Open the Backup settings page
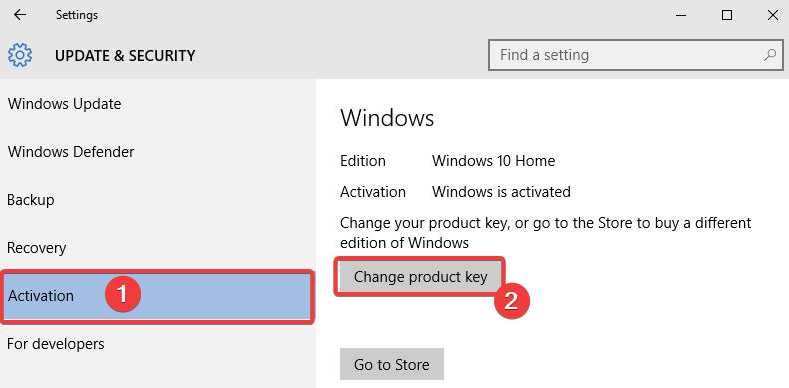This screenshot has width=789, height=388. click(31, 200)
